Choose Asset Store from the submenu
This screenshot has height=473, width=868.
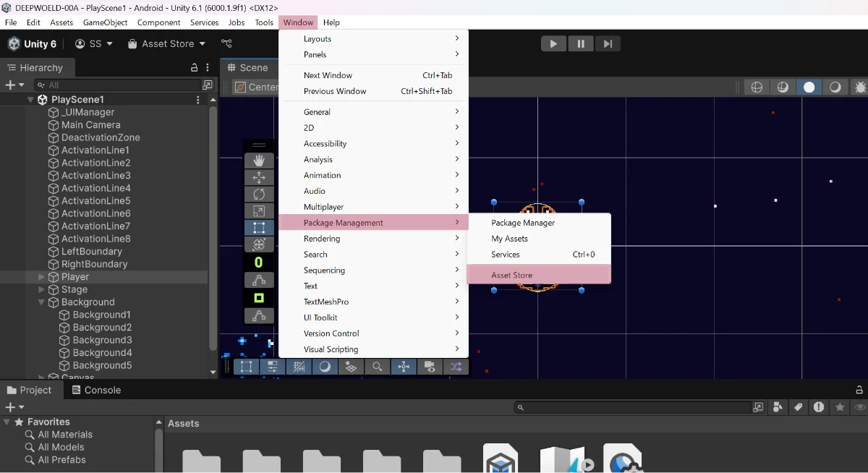click(x=511, y=275)
